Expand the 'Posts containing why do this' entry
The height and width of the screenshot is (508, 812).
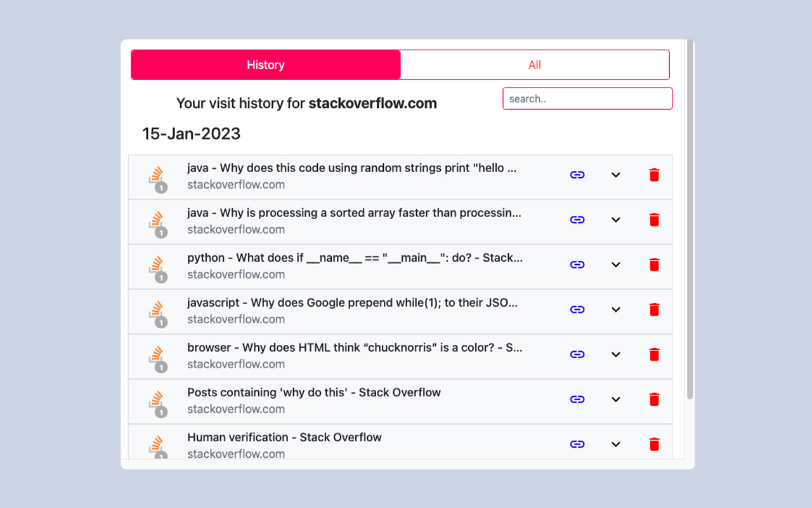click(x=615, y=399)
